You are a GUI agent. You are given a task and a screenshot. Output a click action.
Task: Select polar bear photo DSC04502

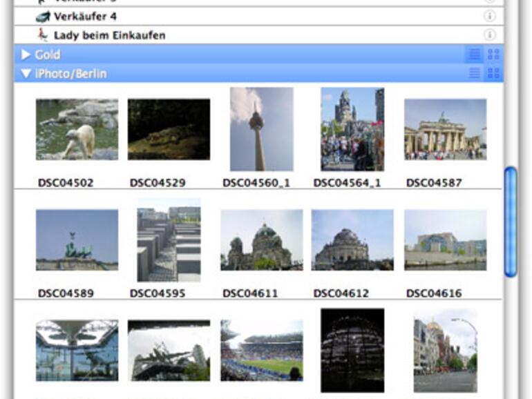point(77,129)
